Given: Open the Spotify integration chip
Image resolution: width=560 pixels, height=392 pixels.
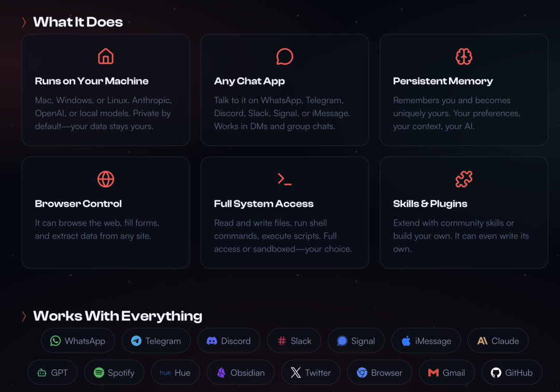Looking at the screenshot, I should [x=114, y=372].
